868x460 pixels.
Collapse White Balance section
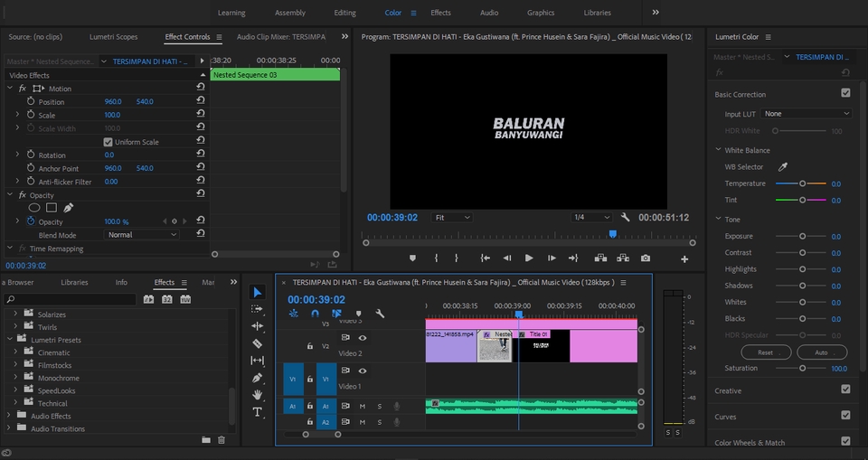718,149
